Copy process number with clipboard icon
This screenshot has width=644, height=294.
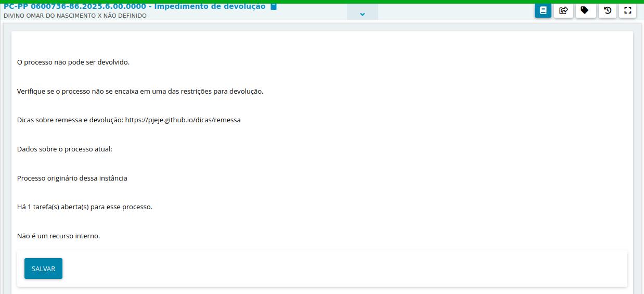(274, 6)
